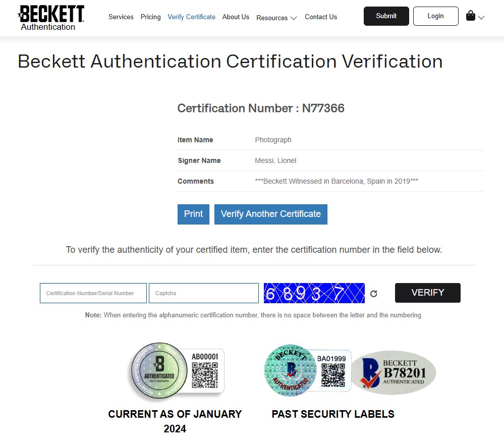Click the black VERIFY button
The width and height of the screenshot is (504, 448).
pos(427,293)
